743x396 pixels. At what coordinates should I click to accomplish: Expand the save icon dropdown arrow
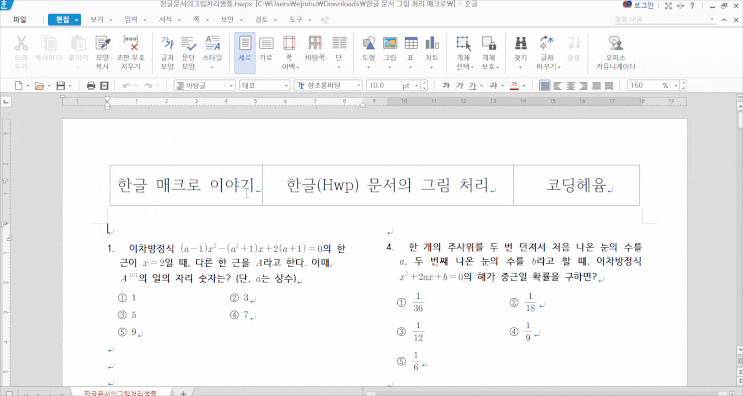click(x=70, y=86)
